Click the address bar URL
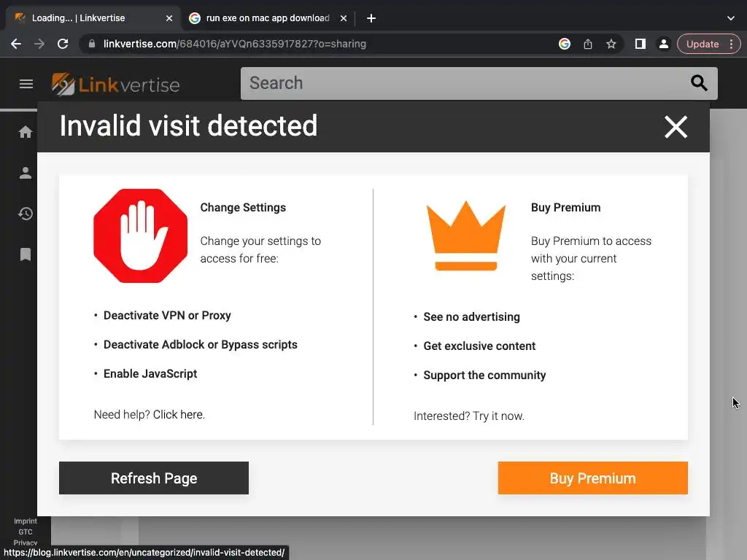 point(235,44)
